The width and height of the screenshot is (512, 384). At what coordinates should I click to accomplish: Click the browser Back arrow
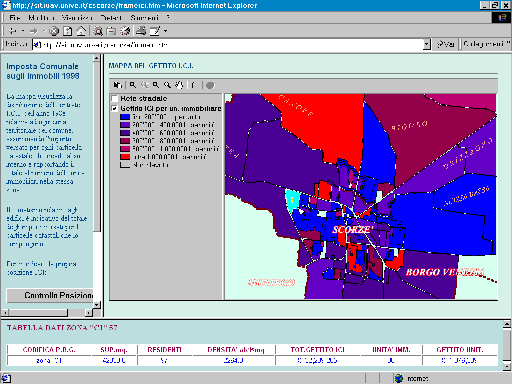[13, 31]
